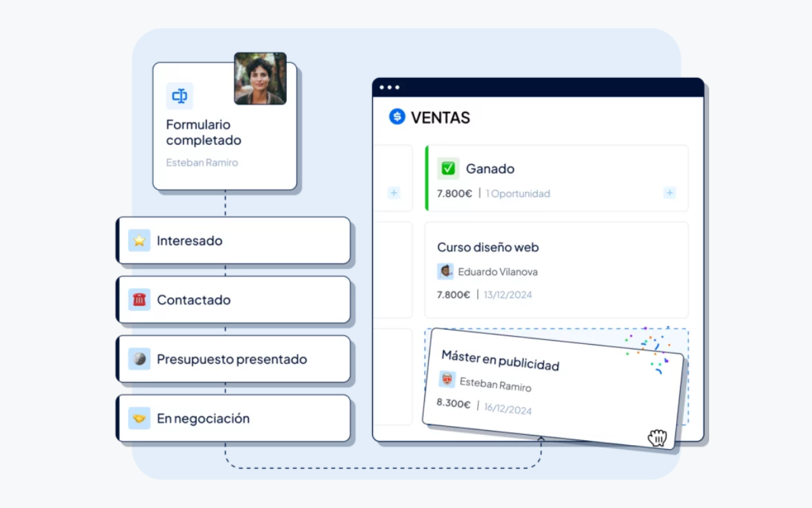Image resolution: width=812 pixels, height=508 pixels.
Task: Select the Contactado stage
Action: [x=234, y=299]
